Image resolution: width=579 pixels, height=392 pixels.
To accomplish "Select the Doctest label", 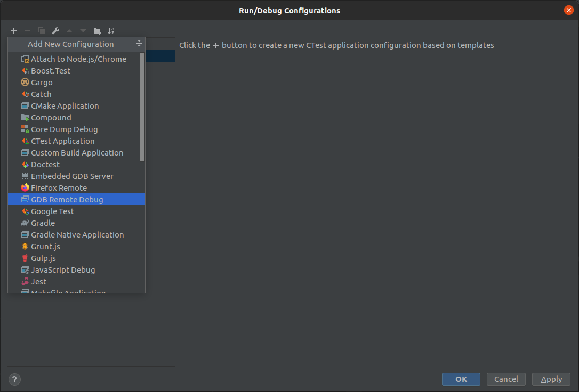I will point(45,165).
